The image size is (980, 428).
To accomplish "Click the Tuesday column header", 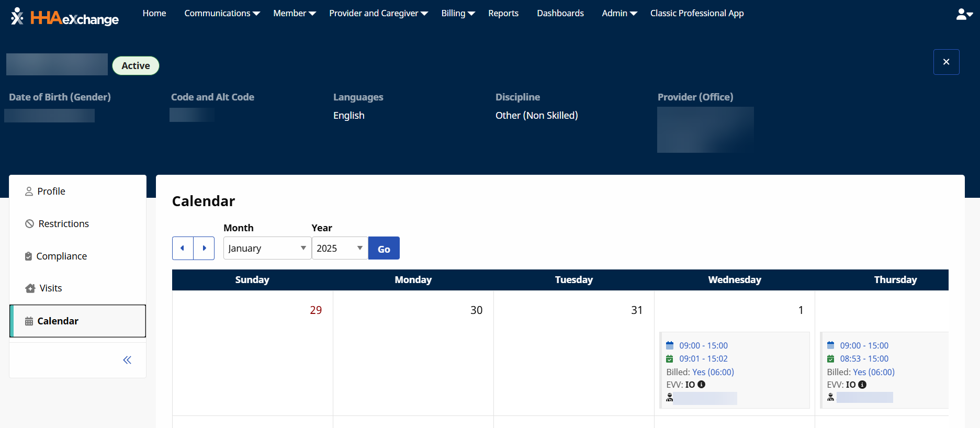I will point(574,280).
